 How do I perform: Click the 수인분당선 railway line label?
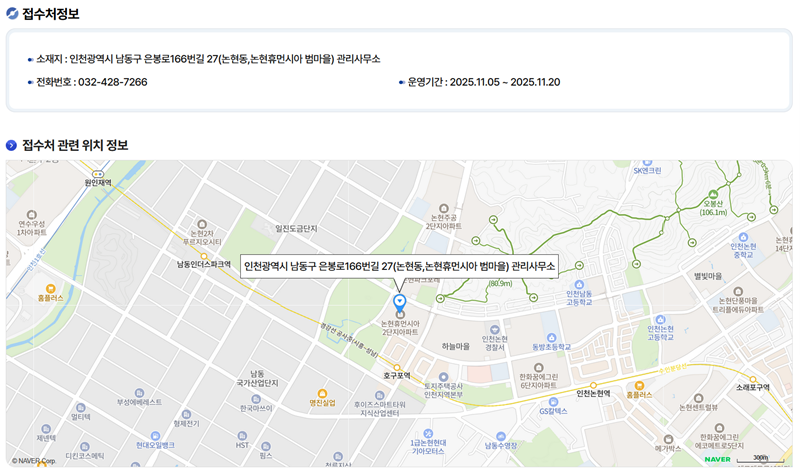672,369
